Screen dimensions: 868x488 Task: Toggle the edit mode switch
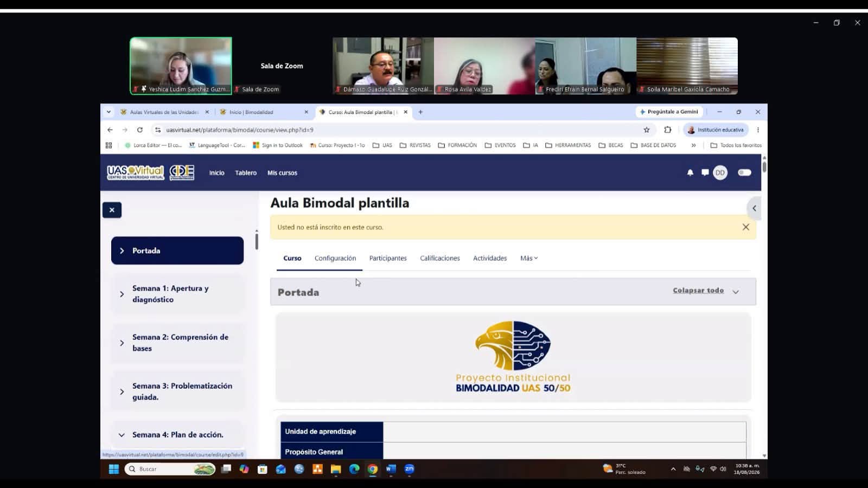(x=744, y=172)
